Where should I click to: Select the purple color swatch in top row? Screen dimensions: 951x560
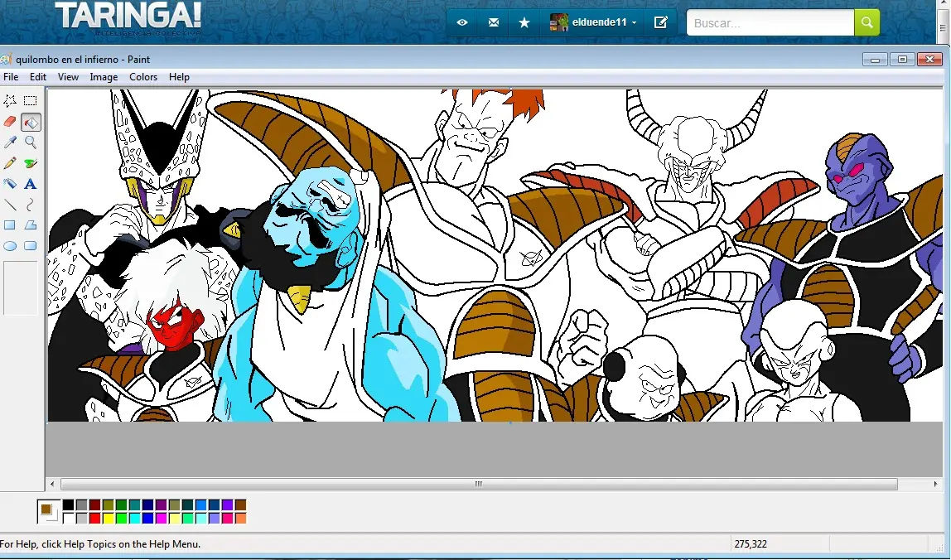[161, 504]
